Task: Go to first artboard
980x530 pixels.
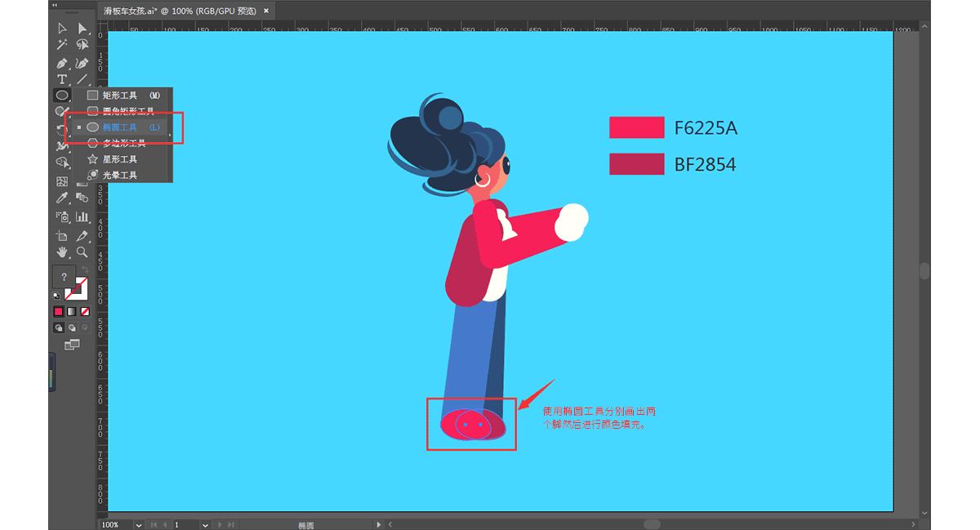Action: 154,524
